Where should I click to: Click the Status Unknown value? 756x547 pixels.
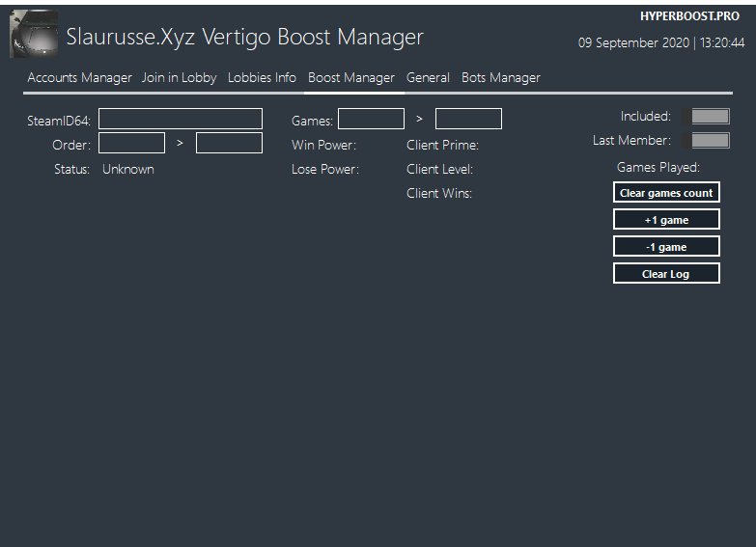(128, 169)
